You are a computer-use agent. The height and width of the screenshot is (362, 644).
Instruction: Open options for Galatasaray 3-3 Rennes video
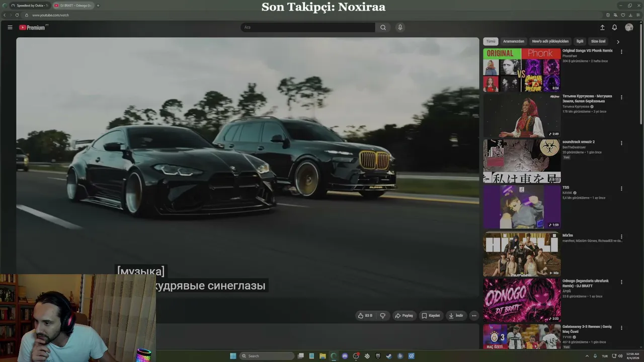pos(621,328)
